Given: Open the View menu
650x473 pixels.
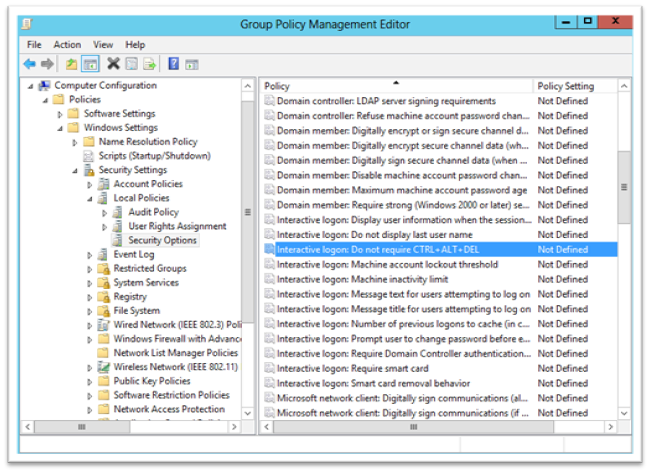Looking at the screenshot, I should pyautogui.click(x=103, y=45).
